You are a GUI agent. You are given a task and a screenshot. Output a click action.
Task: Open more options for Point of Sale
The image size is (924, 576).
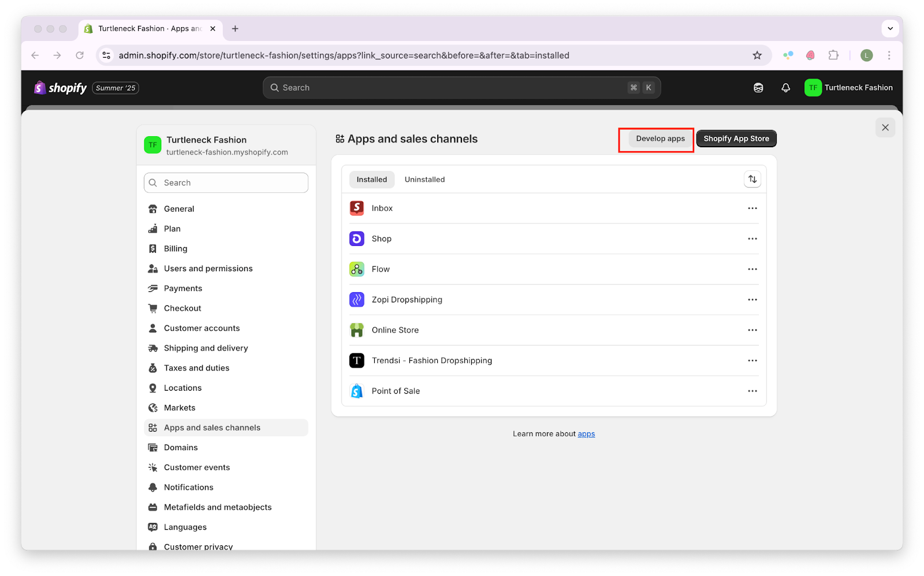point(752,391)
